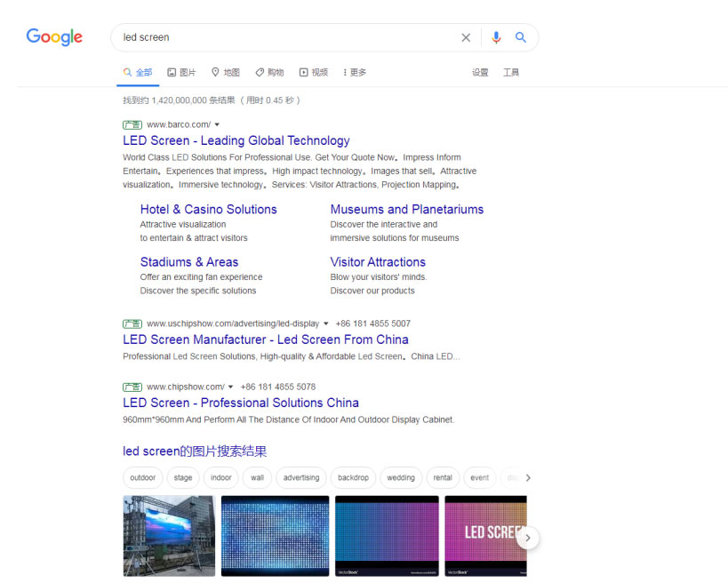
Task: Select the outdoor image filter chip
Action: click(142, 477)
